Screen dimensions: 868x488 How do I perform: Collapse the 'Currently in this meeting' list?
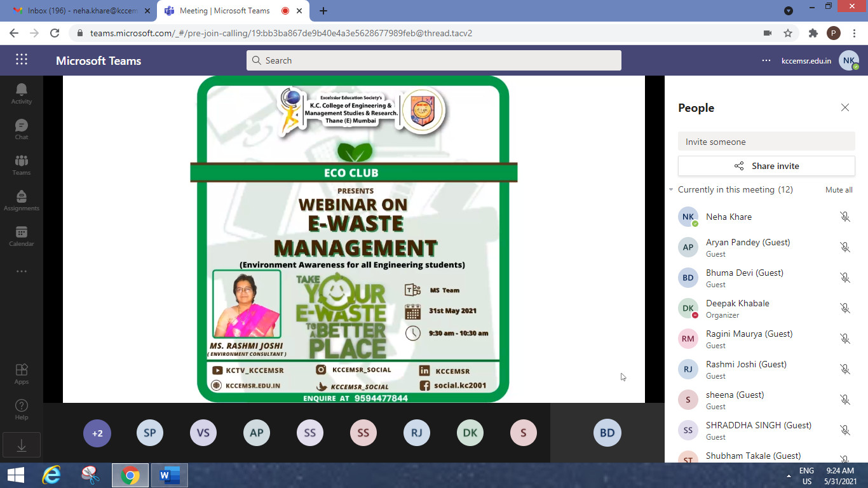671,190
